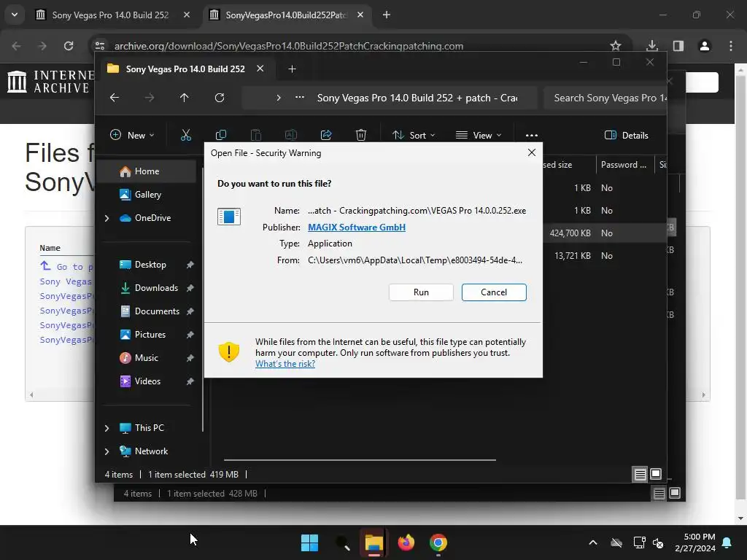Open File Explorer from the taskbar
Image resolution: width=747 pixels, height=560 pixels.
[x=374, y=542]
